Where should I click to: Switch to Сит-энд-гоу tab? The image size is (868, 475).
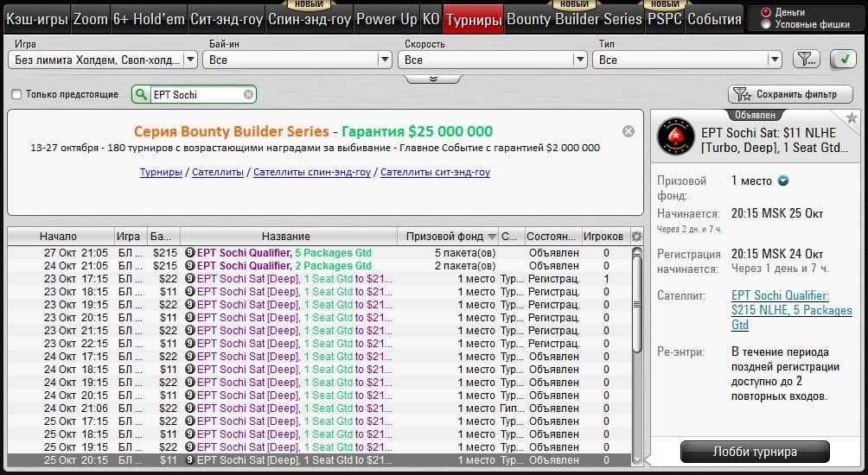(x=227, y=19)
